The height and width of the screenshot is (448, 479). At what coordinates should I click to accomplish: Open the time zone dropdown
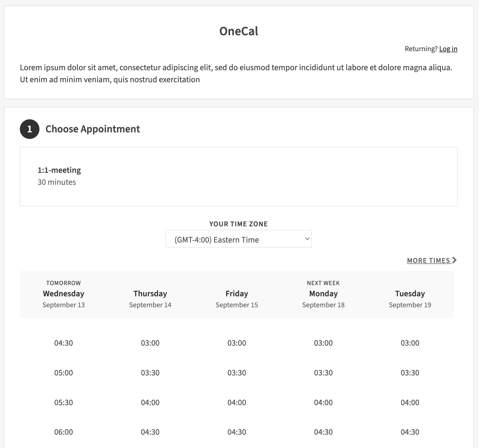(238, 239)
